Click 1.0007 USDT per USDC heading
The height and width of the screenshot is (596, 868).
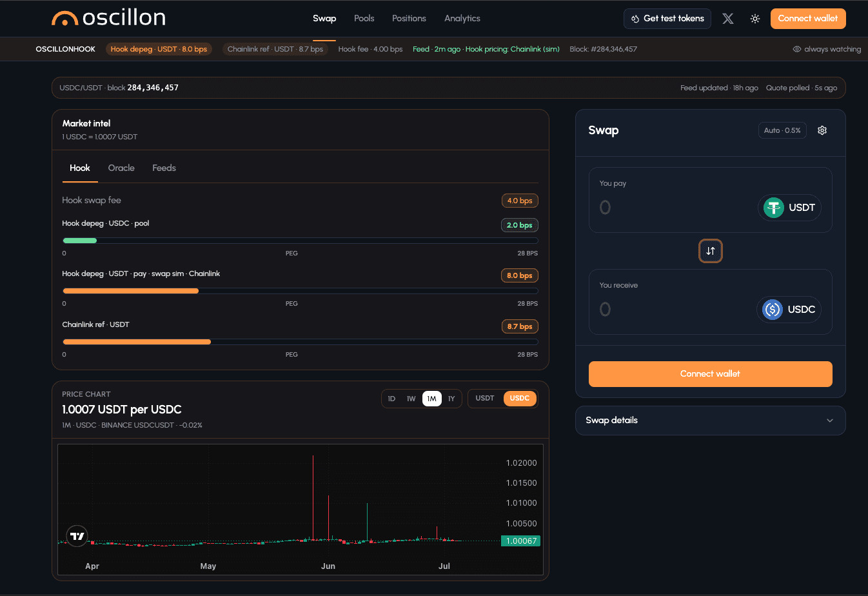tap(122, 410)
